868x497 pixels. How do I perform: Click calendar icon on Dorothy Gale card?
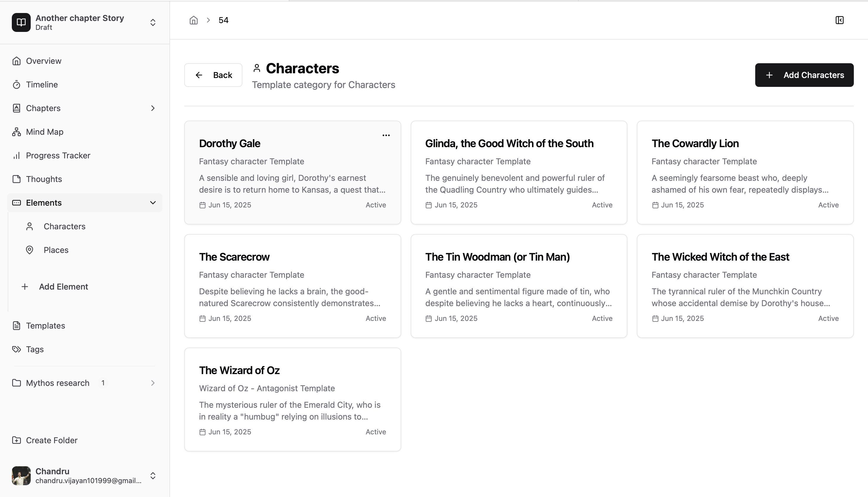pyautogui.click(x=203, y=205)
